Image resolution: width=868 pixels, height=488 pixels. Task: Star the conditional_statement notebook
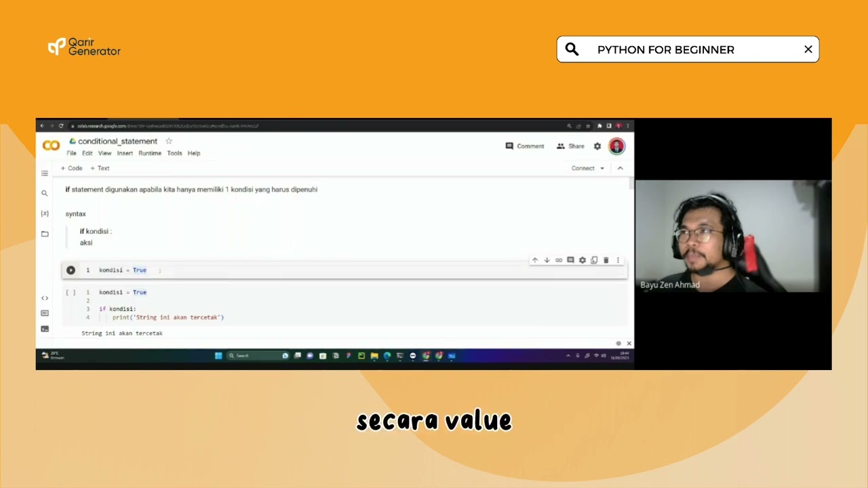[169, 141]
